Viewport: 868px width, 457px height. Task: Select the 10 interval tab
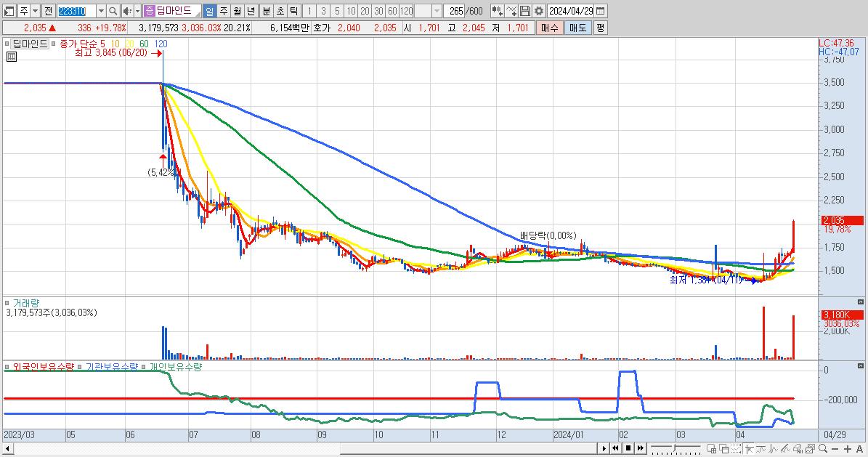point(351,11)
